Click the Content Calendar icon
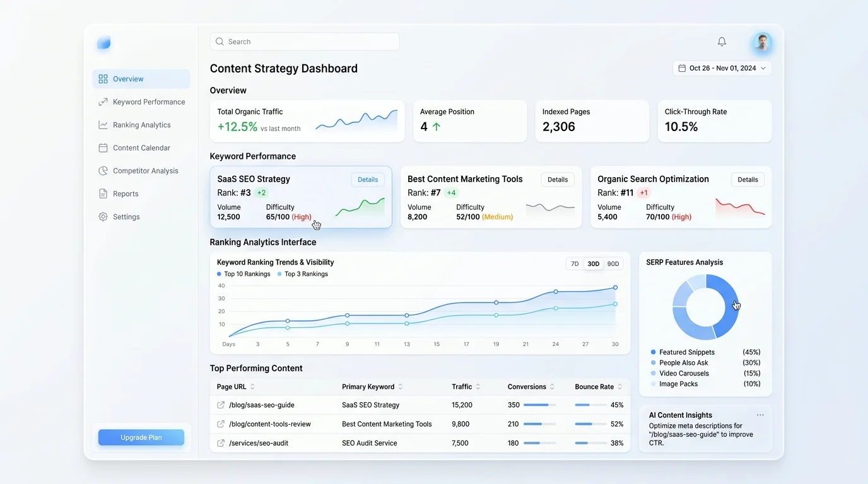 [x=103, y=148]
